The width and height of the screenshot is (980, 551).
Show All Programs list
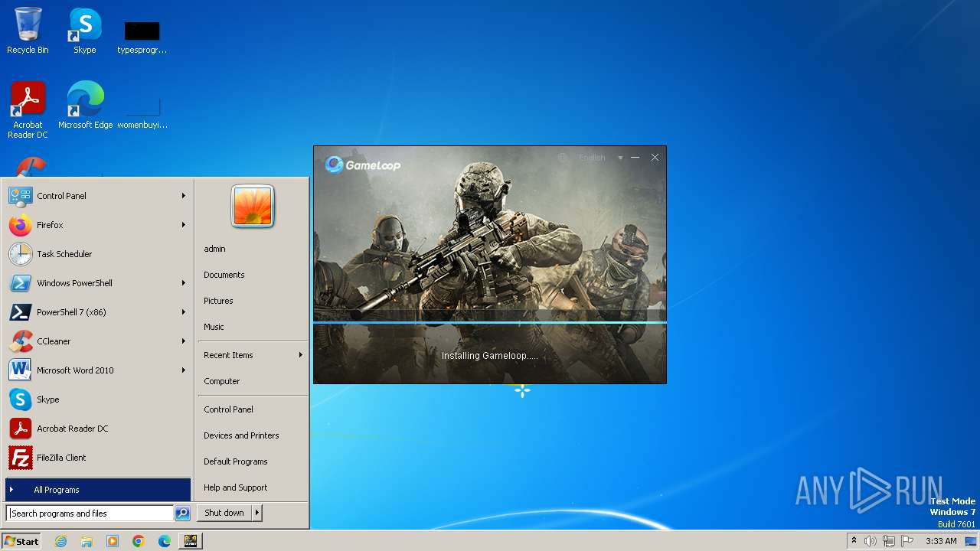[97, 490]
